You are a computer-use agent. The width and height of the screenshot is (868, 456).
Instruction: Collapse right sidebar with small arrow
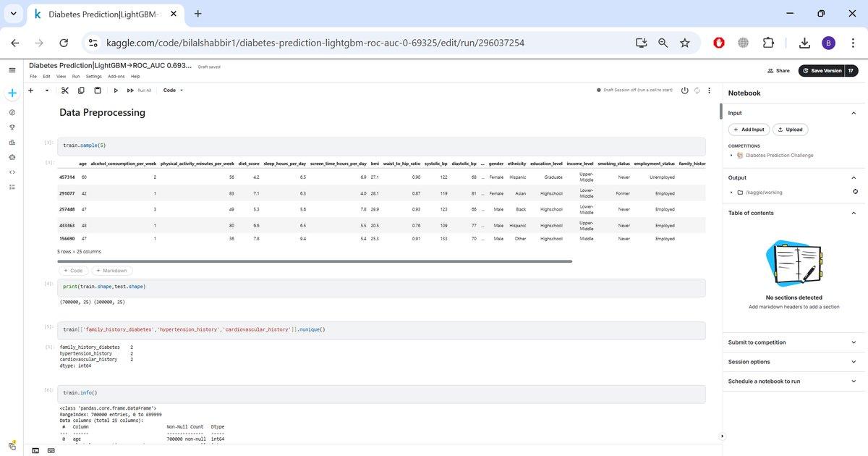click(x=722, y=436)
